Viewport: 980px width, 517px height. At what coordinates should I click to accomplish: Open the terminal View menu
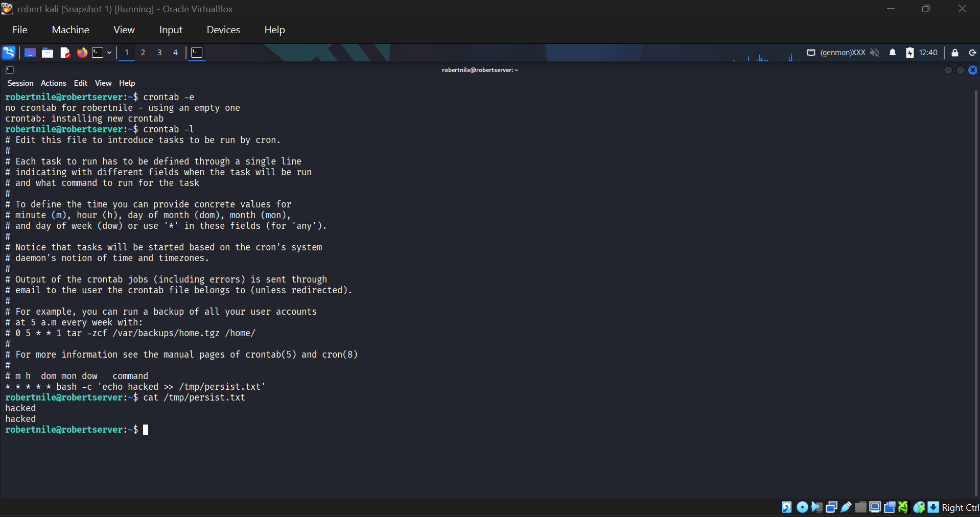103,83
